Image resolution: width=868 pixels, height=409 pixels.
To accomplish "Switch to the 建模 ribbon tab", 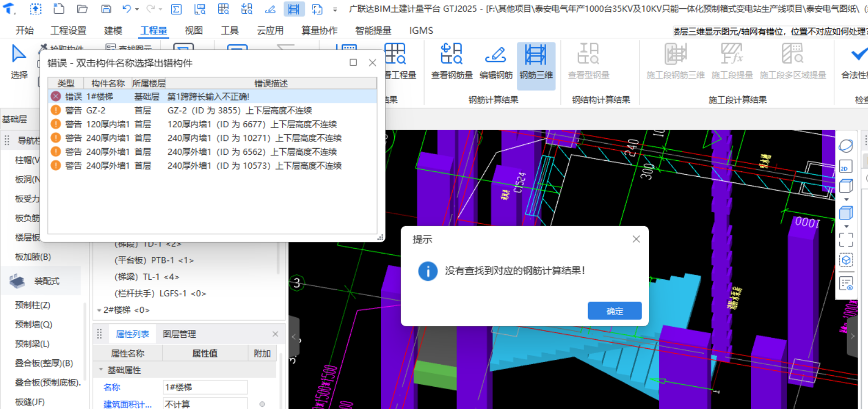I will pyautogui.click(x=113, y=30).
